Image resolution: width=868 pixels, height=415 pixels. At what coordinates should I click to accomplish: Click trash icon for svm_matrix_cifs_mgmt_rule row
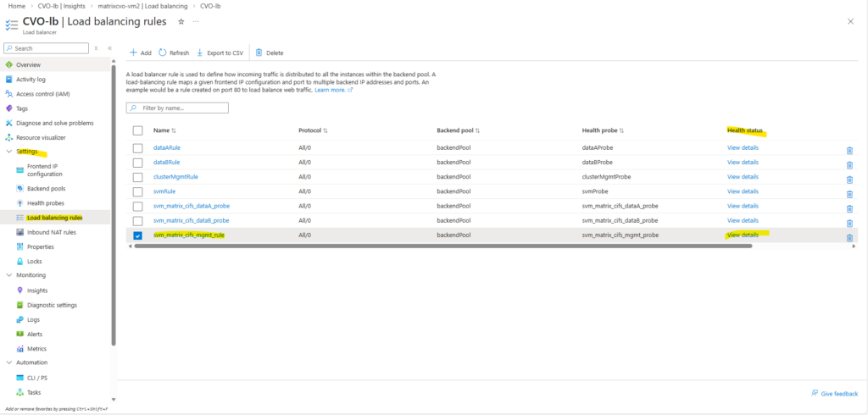click(x=849, y=237)
